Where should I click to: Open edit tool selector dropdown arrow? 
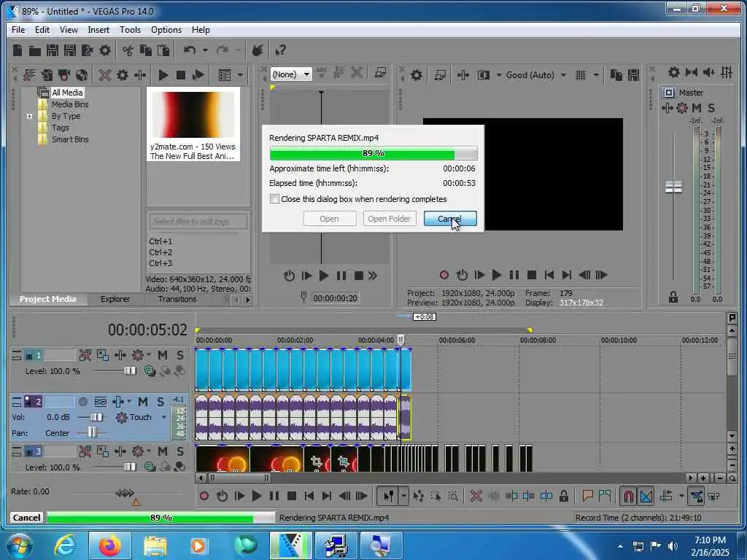[403, 496]
